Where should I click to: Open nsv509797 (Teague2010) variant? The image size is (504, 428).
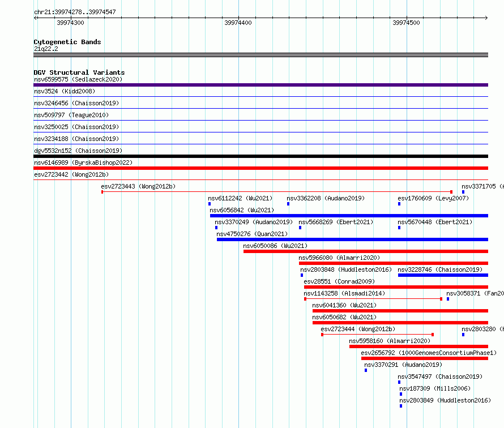click(71, 115)
